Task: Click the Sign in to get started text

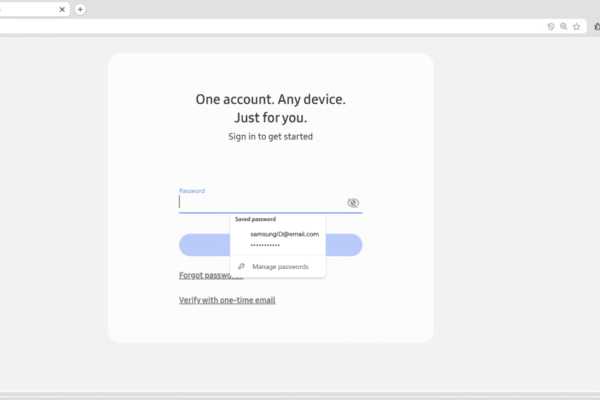Action: pos(270,136)
